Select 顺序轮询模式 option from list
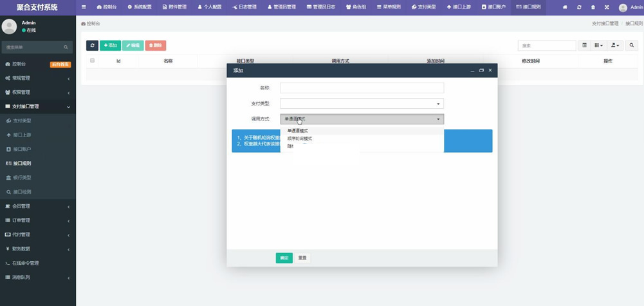Screen dimensions: 644x306 [x=299, y=139]
